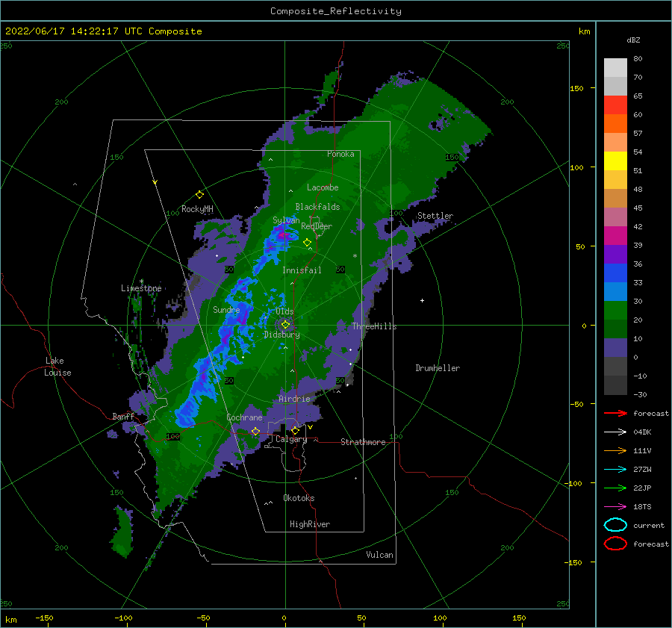Image resolution: width=672 pixels, height=628 pixels.
Task: Select the yellow diamond marker above Calgary
Action: pos(295,430)
